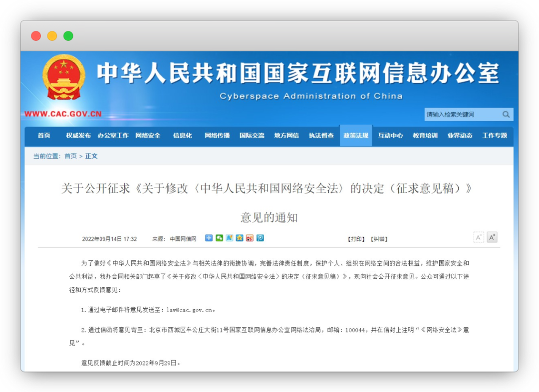Click the 【打印】 print button

356,238
